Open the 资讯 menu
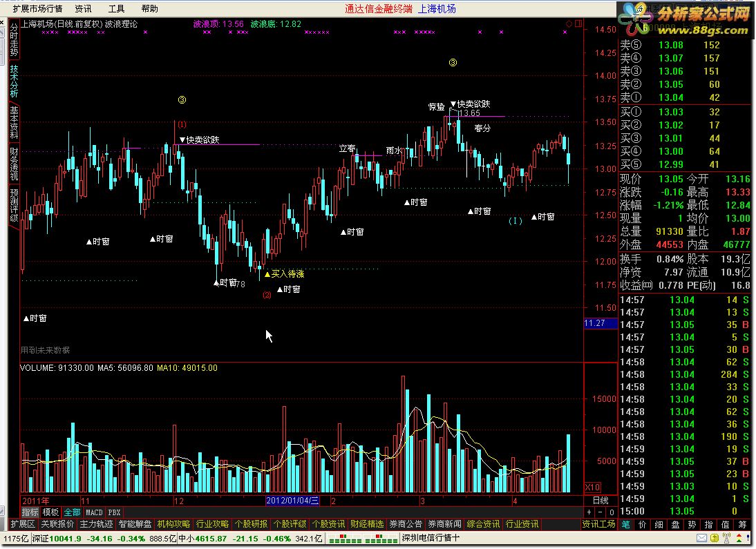Viewport: 756px width, 549px height. (x=83, y=9)
